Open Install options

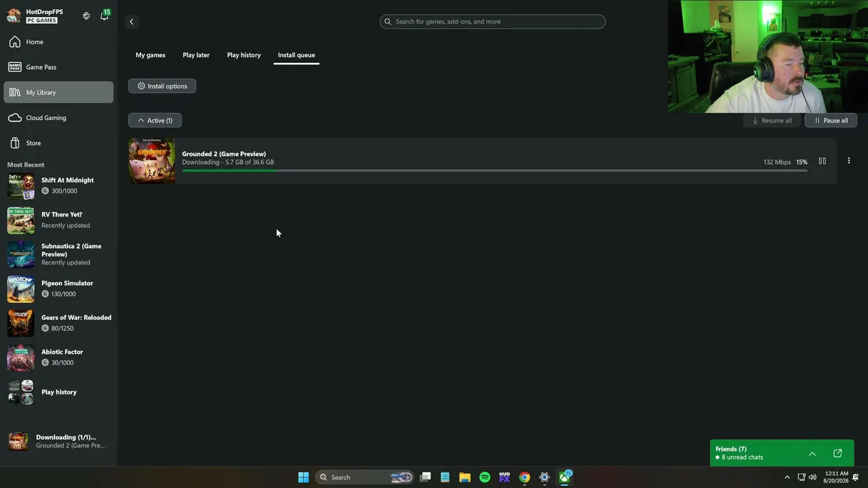click(x=162, y=86)
